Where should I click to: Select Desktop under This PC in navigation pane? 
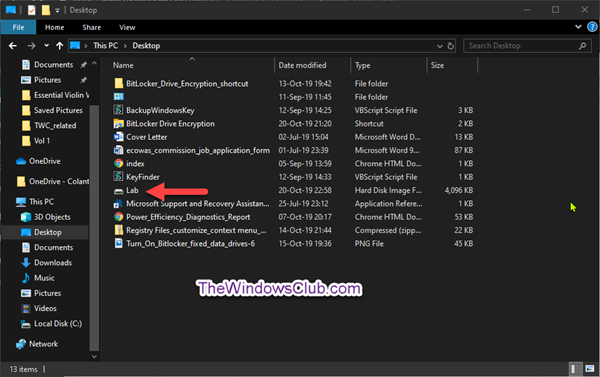[45, 232]
